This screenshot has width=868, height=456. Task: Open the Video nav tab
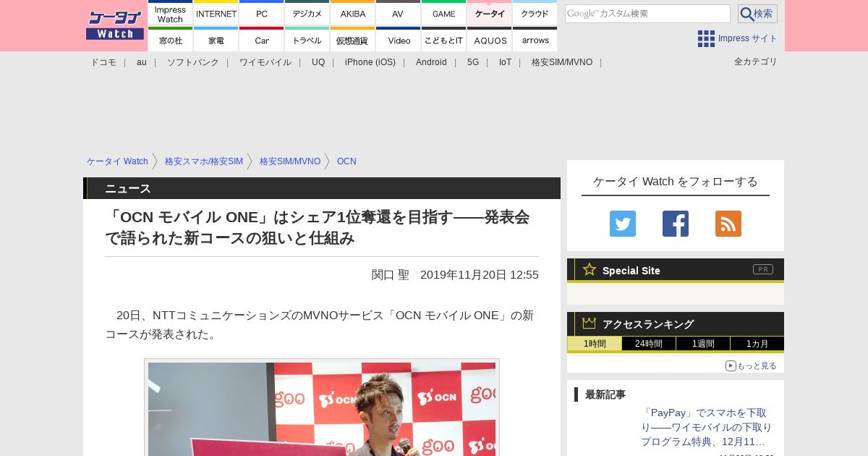pos(399,39)
